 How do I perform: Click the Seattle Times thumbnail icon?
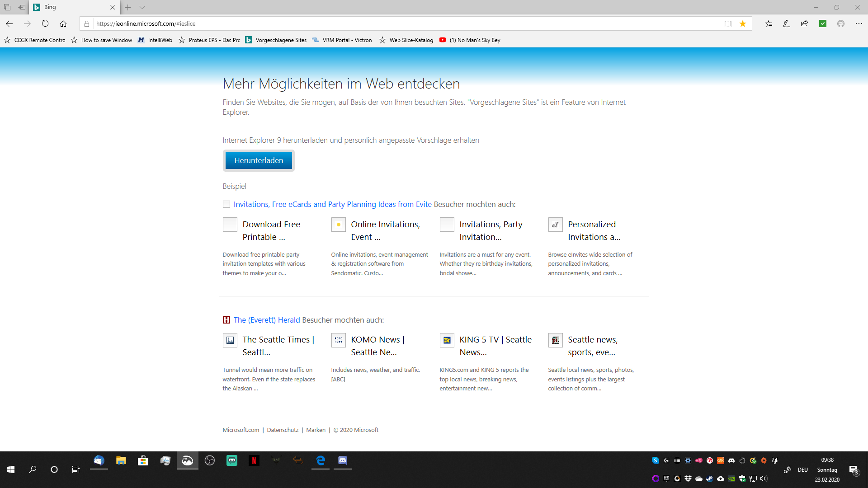[x=230, y=340]
